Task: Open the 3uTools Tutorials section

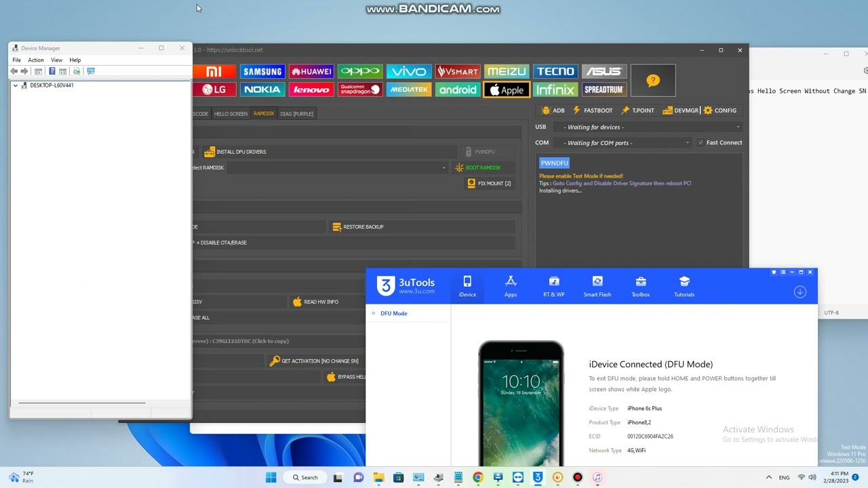Action: point(684,286)
